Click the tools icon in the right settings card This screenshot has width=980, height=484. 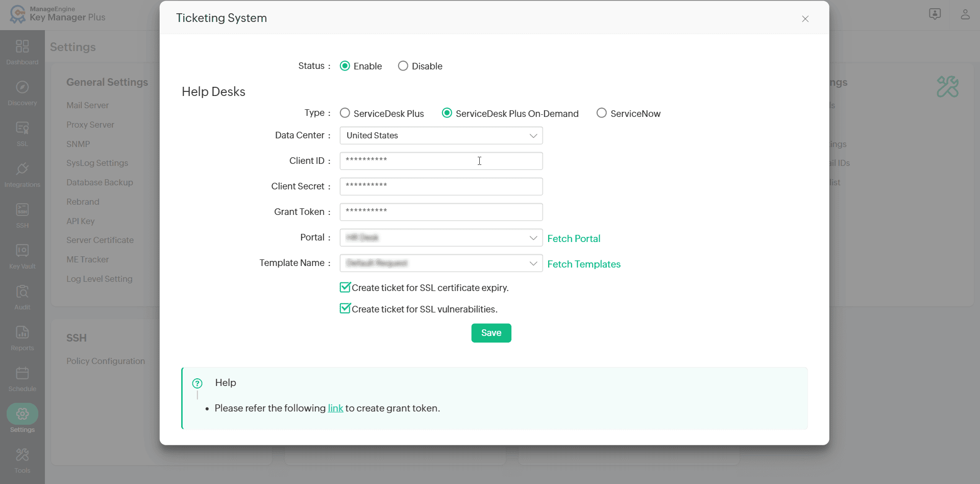(948, 87)
